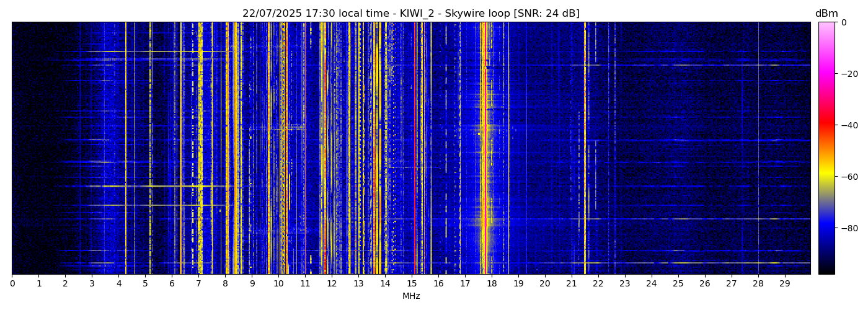Click the 21 MHz x-axis tick label
Screen dimensions: 868x310
[571, 283]
